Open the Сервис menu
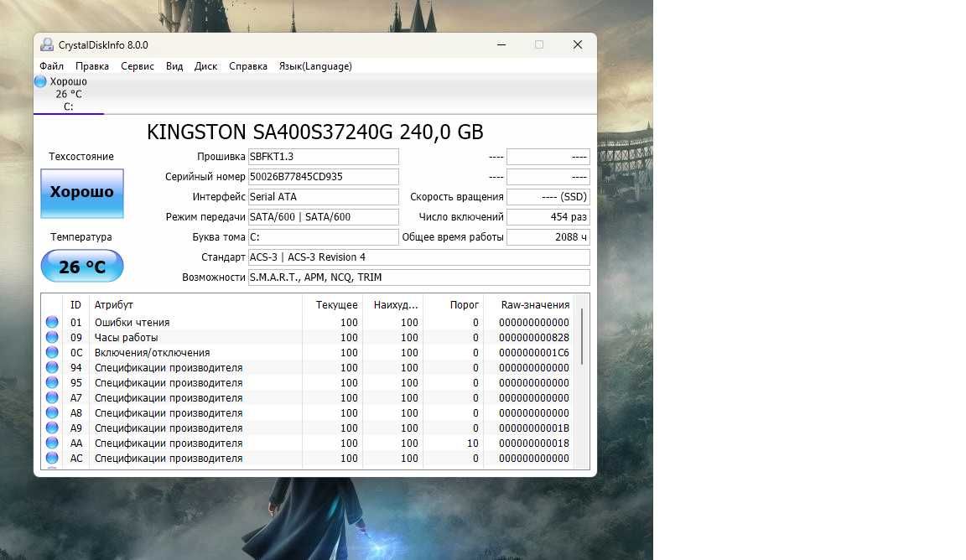966x560 pixels. coord(138,66)
